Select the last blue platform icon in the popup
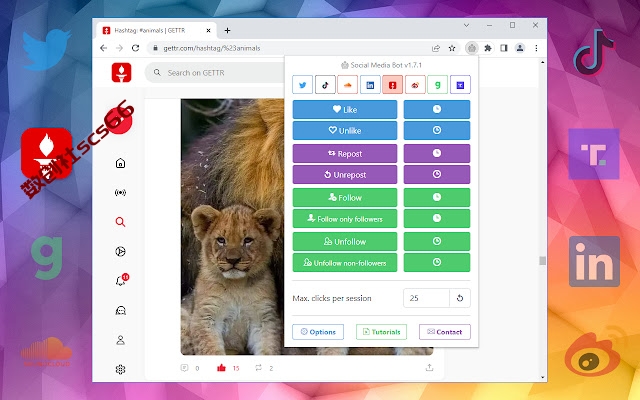This screenshot has width=640, height=400. 460,85
